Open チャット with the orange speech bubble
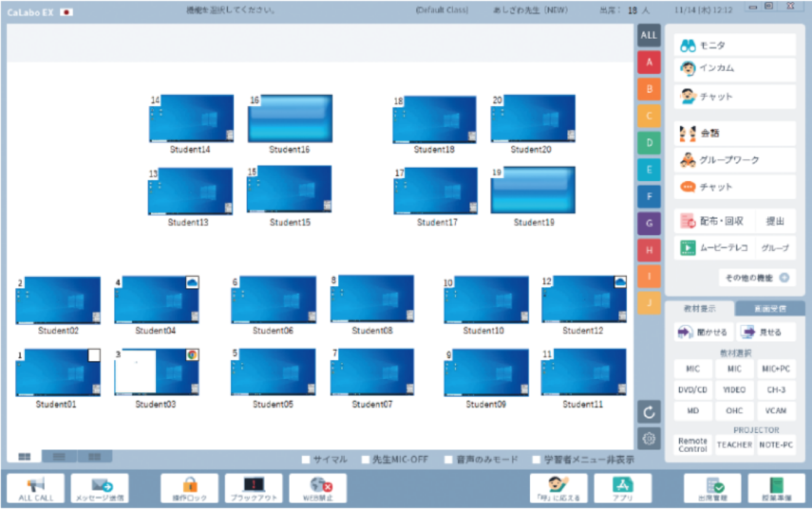The image size is (812, 509). pyautogui.click(x=735, y=187)
